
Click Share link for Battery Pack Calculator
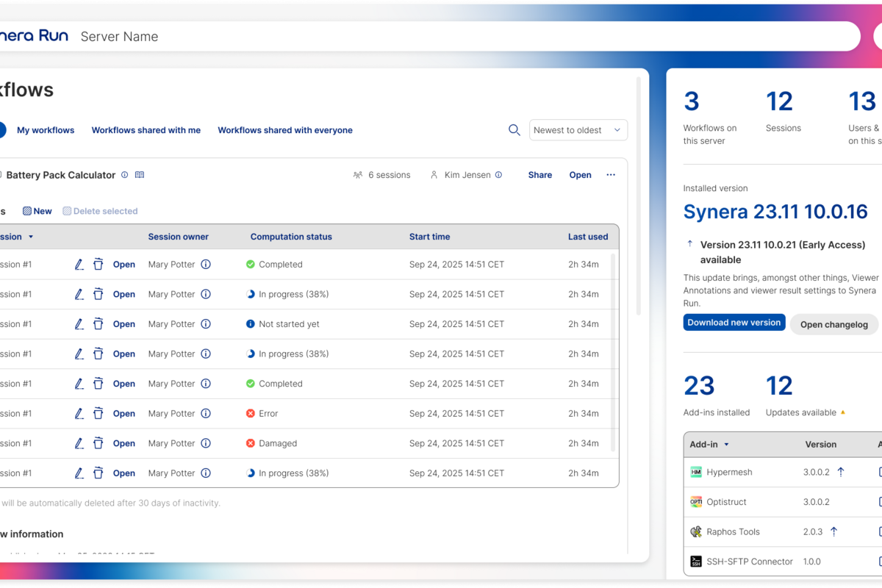tap(540, 175)
